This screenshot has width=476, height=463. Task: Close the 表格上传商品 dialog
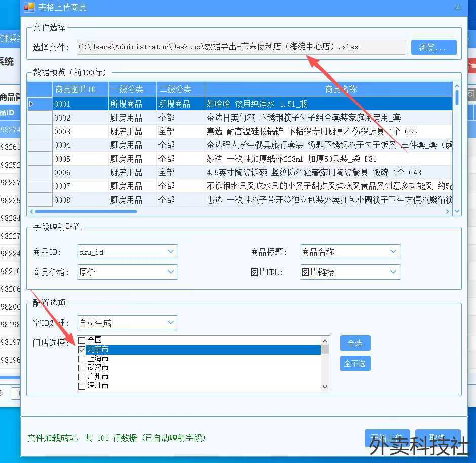458,7
